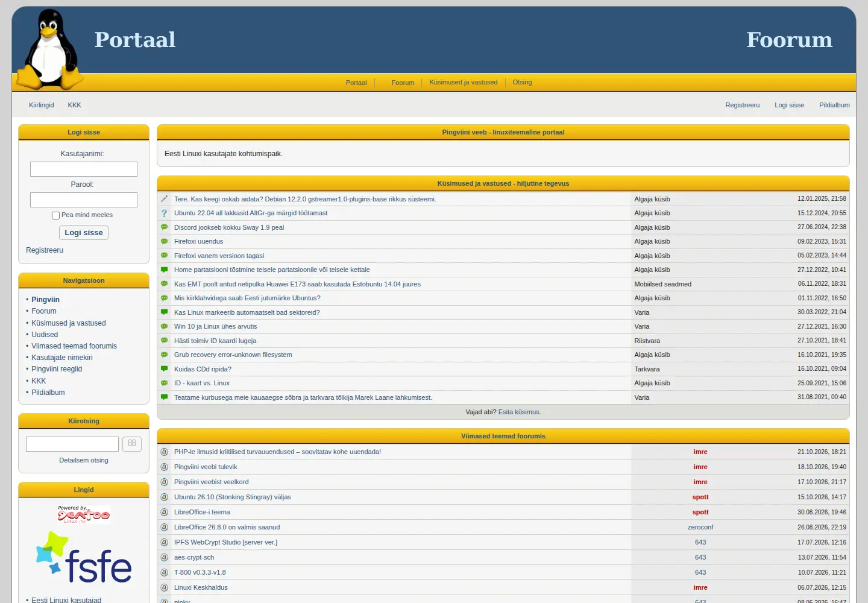
Task: Click the topic icon beside LibreOffice-i teema
Action: tap(164, 512)
